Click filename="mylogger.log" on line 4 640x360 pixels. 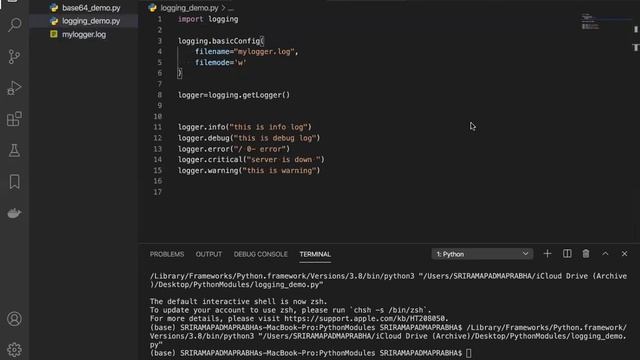point(247,51)
